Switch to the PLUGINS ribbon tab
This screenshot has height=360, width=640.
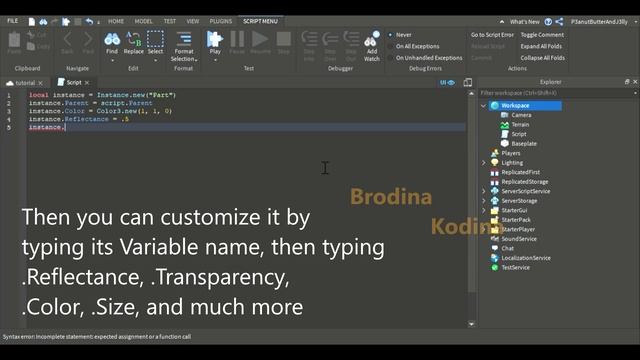[220, 21]
